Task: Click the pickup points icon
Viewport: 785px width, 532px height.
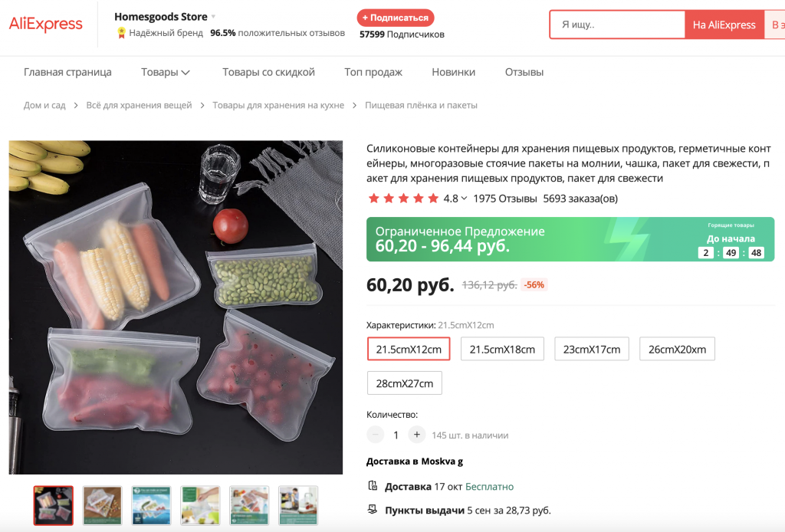Action: coord(373,510)
